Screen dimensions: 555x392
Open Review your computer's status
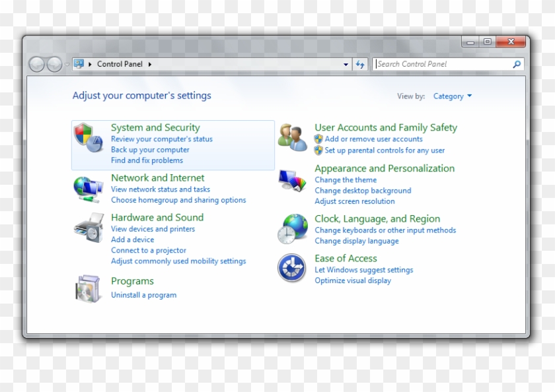click(162, 139)
